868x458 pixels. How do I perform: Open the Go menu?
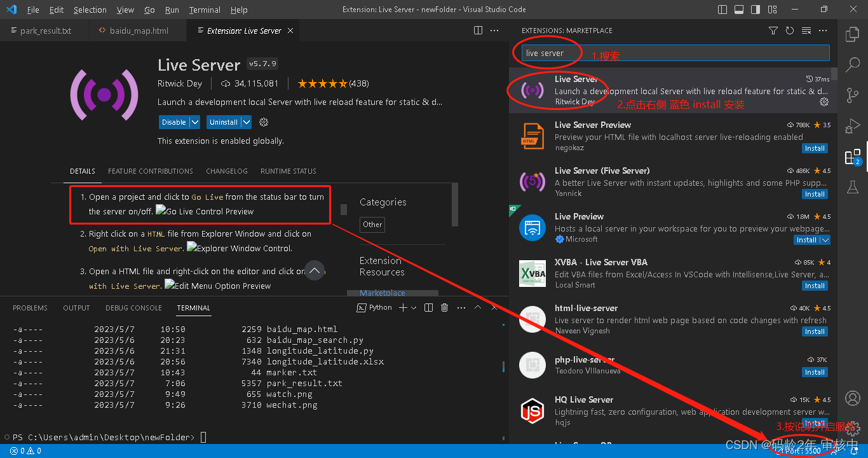point(150,10)
